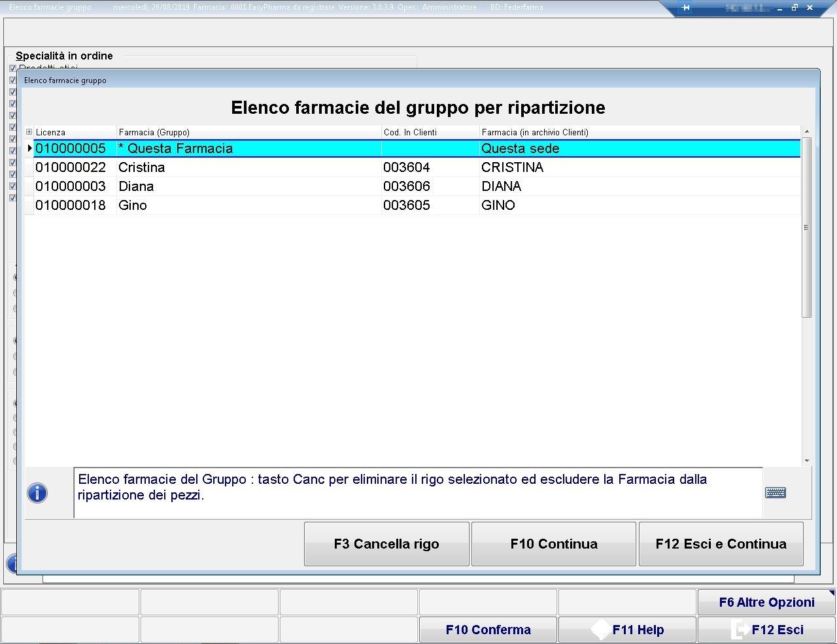Click the exit door icon on F12 Esci
The height and width of the screenshot is (644, 837).
click(740, 630)
